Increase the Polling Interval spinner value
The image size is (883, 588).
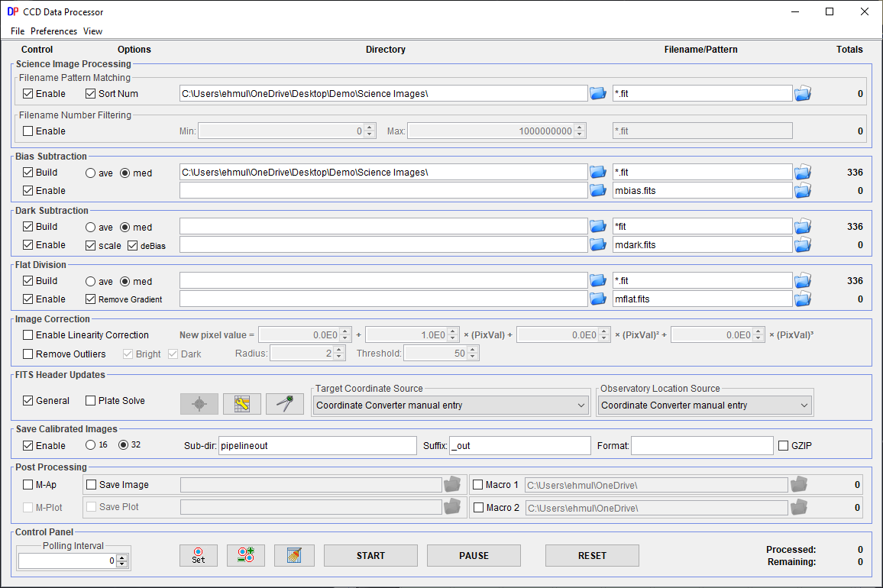[x=122, y=557]
